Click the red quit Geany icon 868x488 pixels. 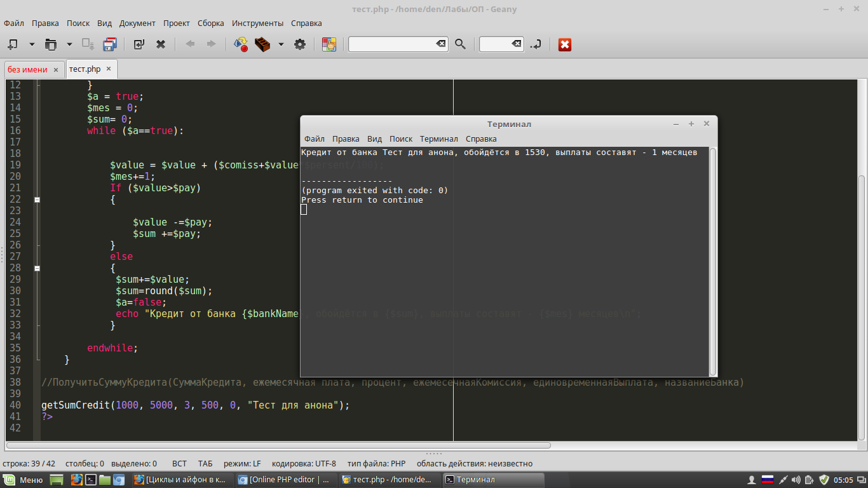pos(565,44)
